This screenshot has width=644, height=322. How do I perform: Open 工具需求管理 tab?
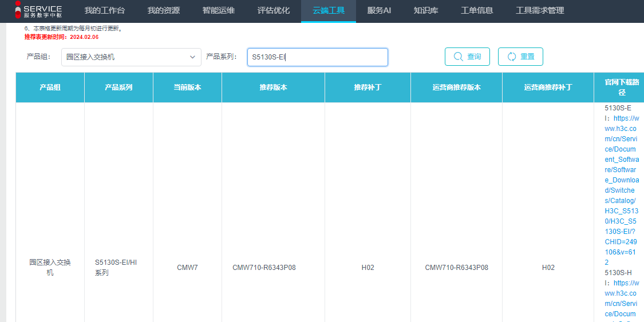click(x=540, y=11)
